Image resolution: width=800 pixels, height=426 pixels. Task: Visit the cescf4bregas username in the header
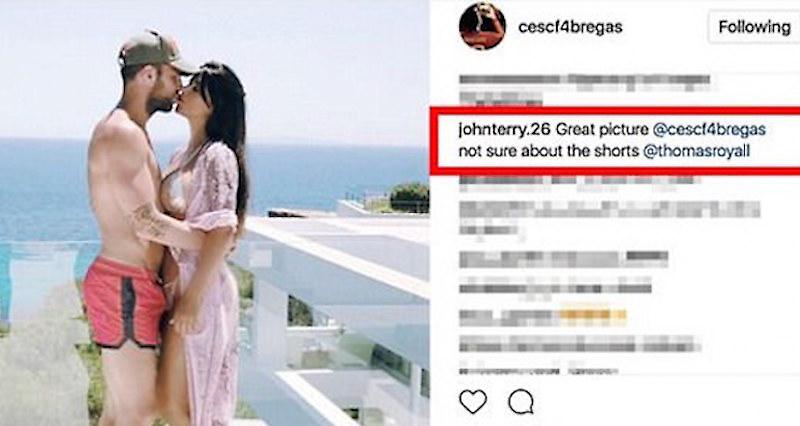click(570, 27)
